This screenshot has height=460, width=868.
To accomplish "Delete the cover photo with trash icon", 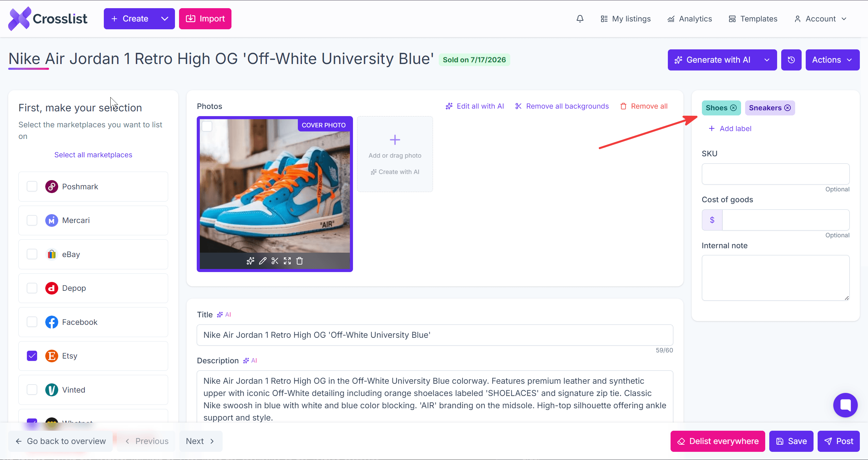I will [300, 261].
